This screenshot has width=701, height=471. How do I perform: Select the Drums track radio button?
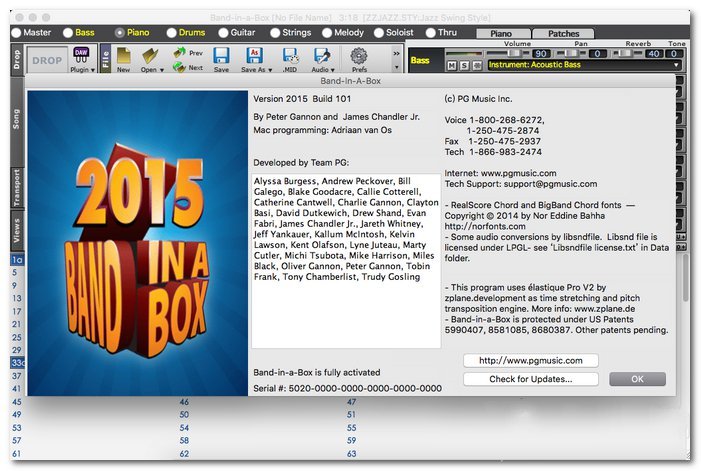[171, 33]
